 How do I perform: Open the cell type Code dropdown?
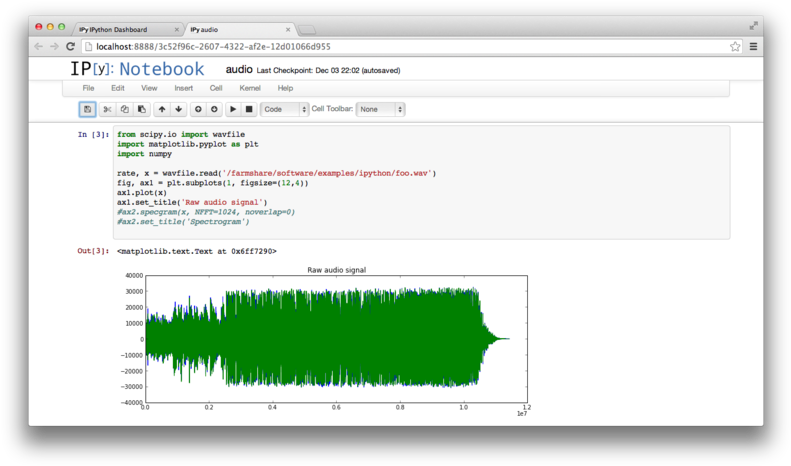click(284, 109)
